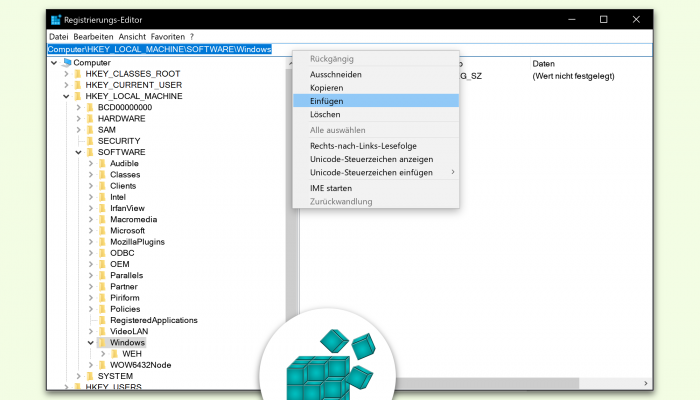Select the WOW6432Node key label

(x=141, y=365)
